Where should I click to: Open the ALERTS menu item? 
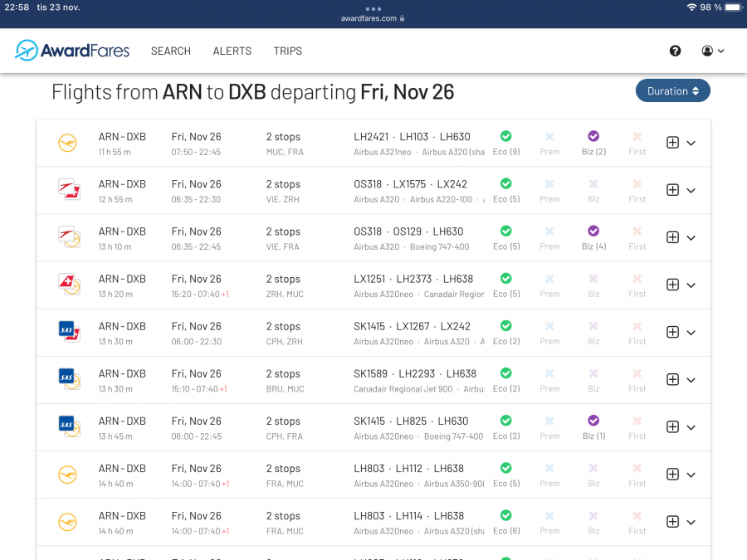coord(232,51)
